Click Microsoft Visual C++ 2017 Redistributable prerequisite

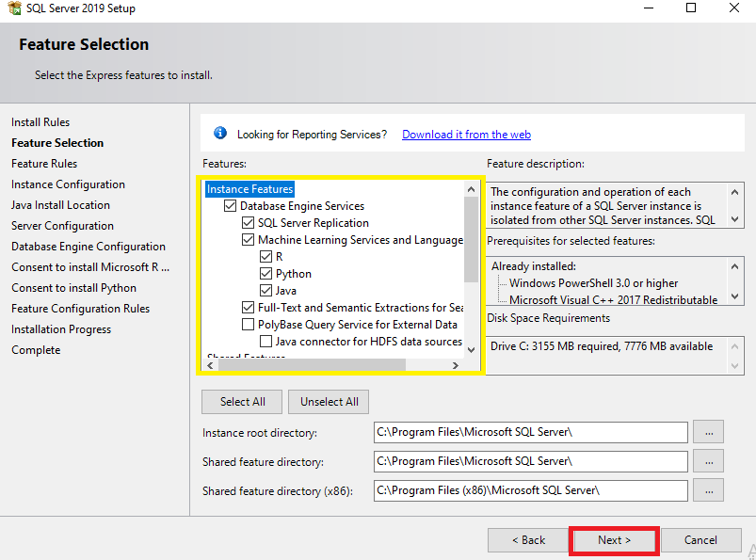[613, 299]
